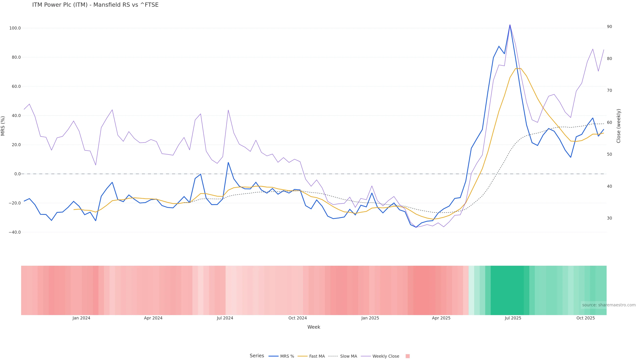Click the 100.0 left axis tick label
The width and height of the screenshot is (644, 362).
coord(15,28)
